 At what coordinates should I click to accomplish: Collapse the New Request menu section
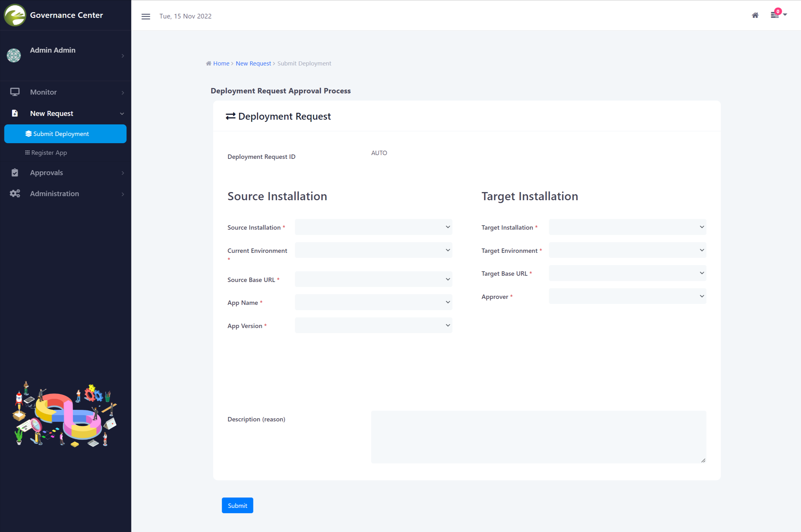tap(122, 114)
